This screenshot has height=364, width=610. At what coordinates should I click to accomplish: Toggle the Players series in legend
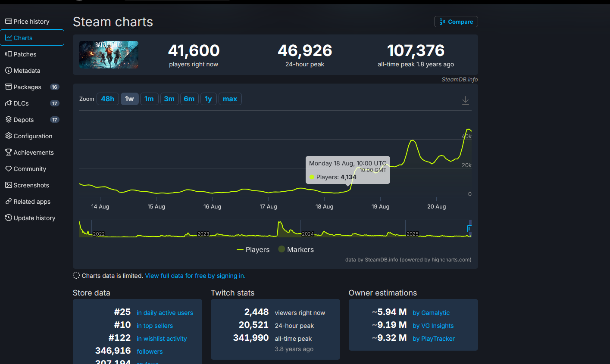pyautogui.click(x=253, y=249)
